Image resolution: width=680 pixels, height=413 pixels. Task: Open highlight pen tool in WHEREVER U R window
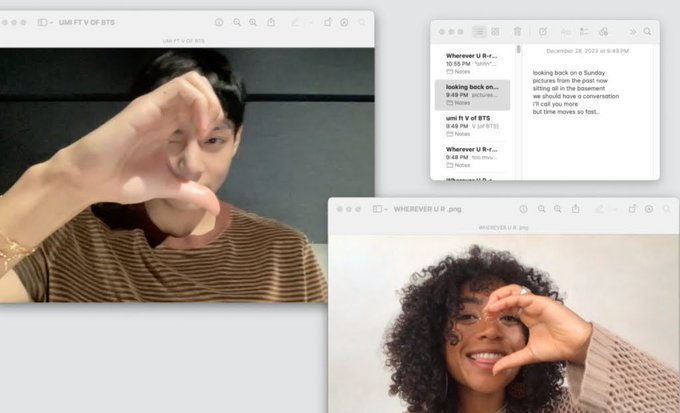coord(600,209)
